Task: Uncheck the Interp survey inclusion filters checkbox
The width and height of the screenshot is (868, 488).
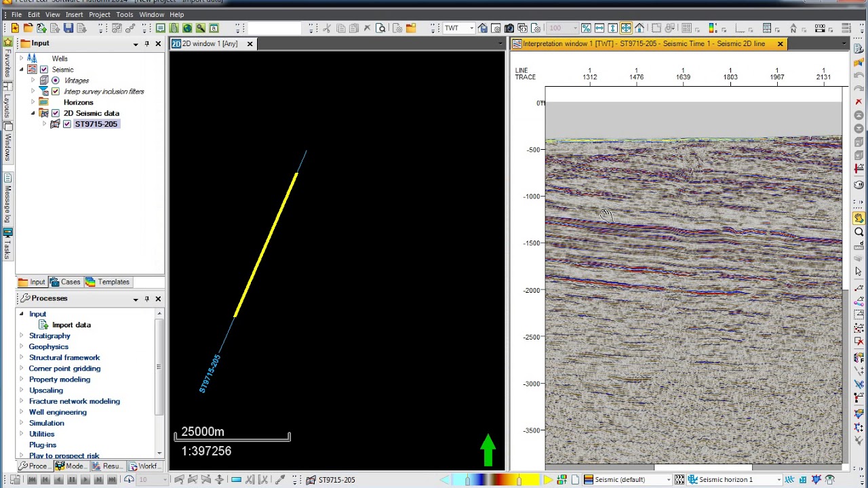Action: [x=56, y=91]
